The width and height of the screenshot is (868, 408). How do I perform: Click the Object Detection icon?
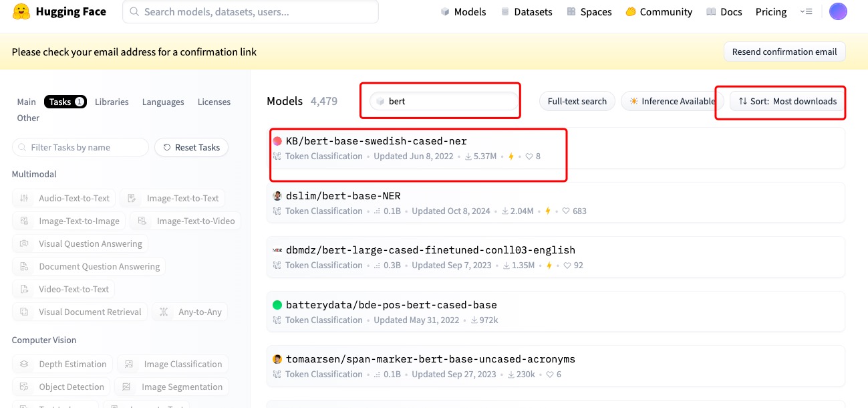(x=24, y=387)
